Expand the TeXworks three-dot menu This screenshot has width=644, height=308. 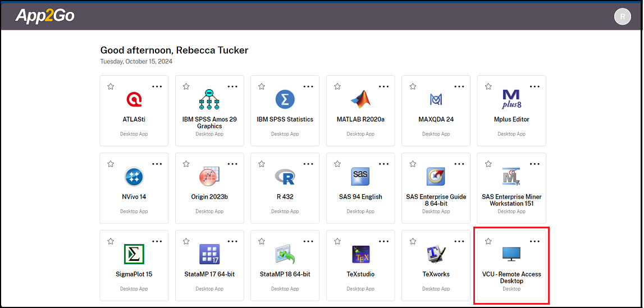[459, 242]
